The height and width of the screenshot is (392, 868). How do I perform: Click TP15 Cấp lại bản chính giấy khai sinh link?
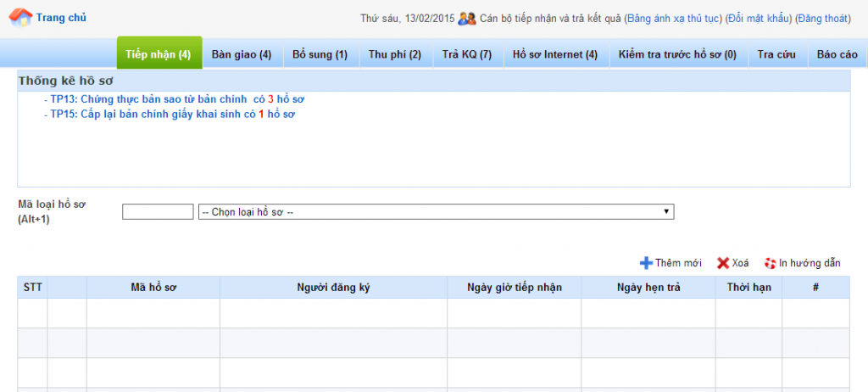pyautogui.click(x=173, y=115)
